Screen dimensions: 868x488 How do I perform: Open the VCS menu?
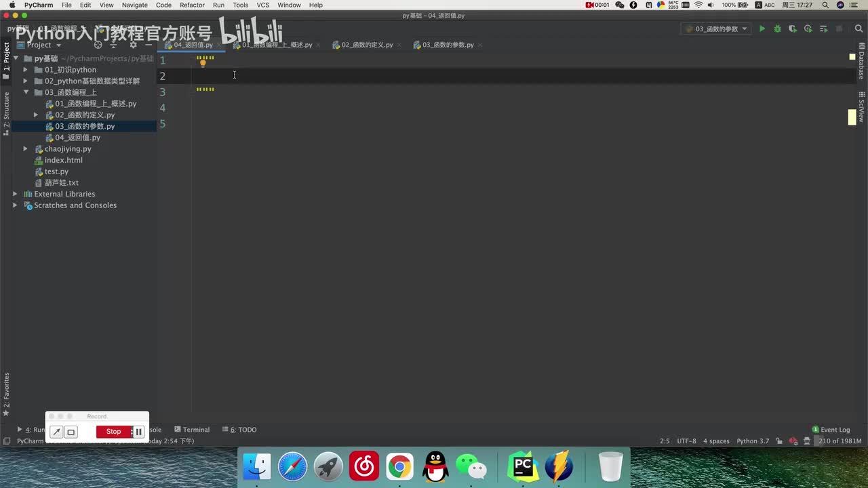(x=262, y=5)
